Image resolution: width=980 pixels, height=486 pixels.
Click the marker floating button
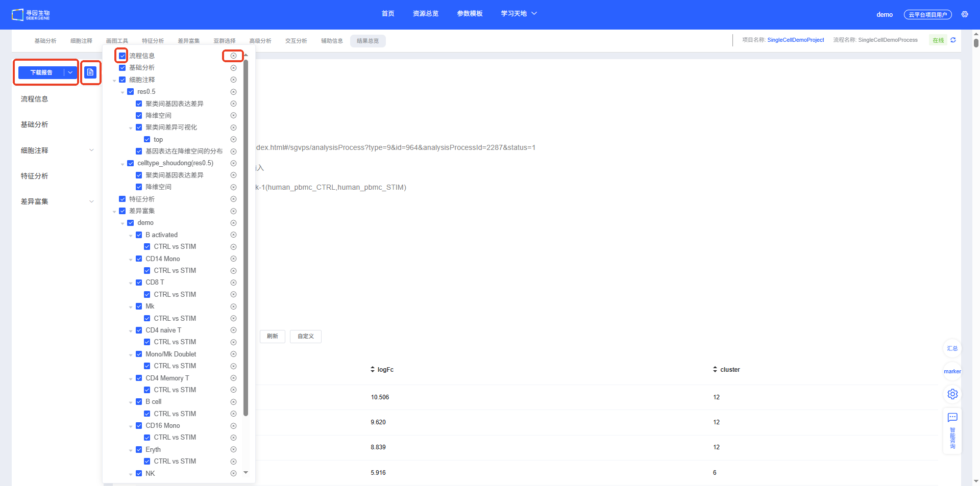pos(952,371)
